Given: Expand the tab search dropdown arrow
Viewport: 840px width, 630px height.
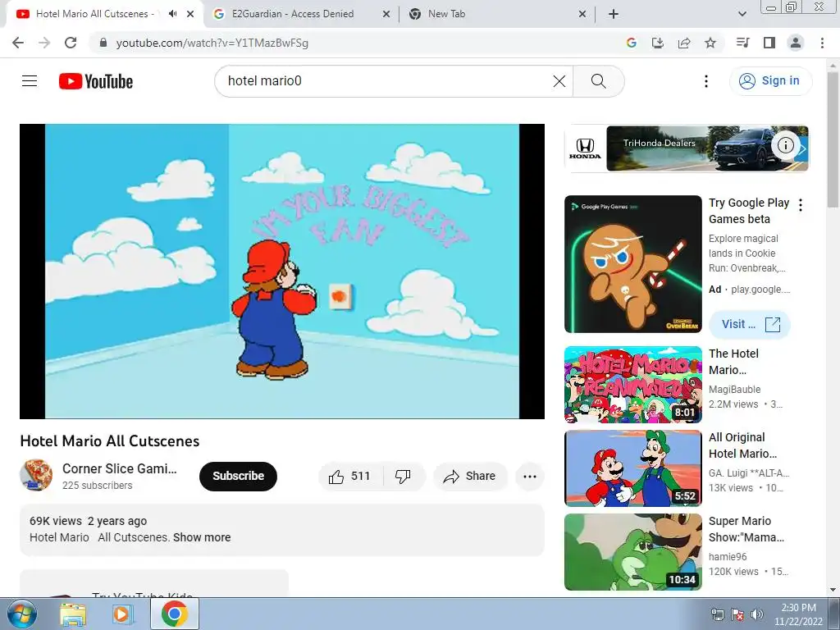Looking at the screenshot, I should (742, 15).
